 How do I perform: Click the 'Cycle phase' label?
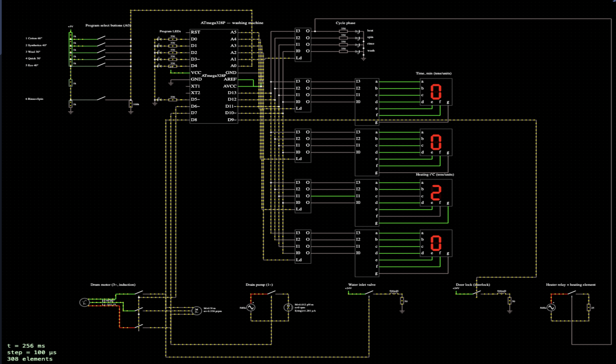coord(346,23)
